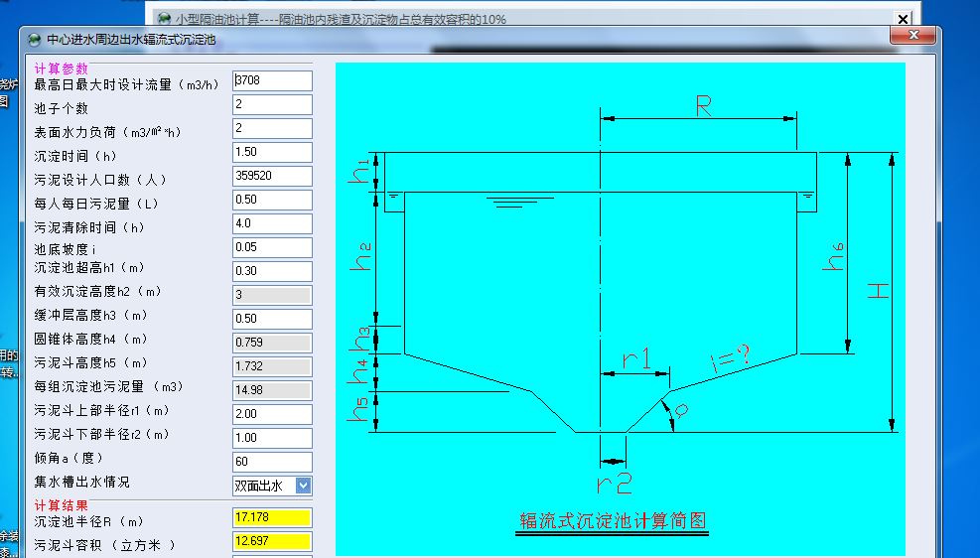980x558 pixels.
Task: Click the sludge hopper volume result showing 12.697
Action: click(272, 541)
